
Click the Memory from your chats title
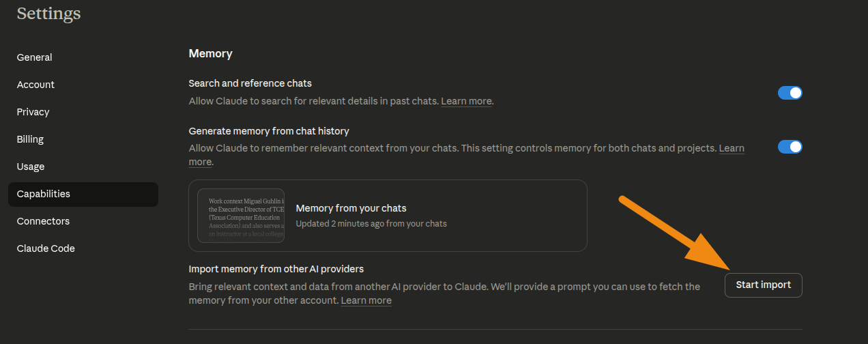[x=351, y=208]
